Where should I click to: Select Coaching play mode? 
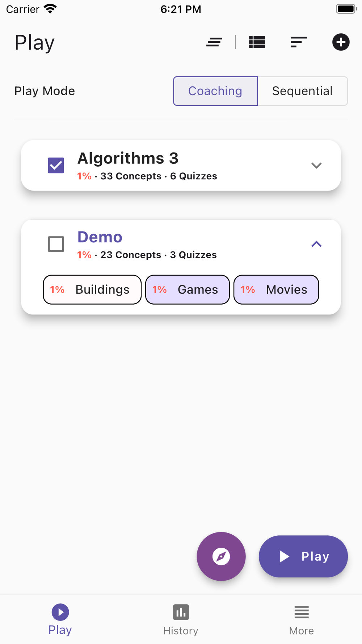[215, 91]
